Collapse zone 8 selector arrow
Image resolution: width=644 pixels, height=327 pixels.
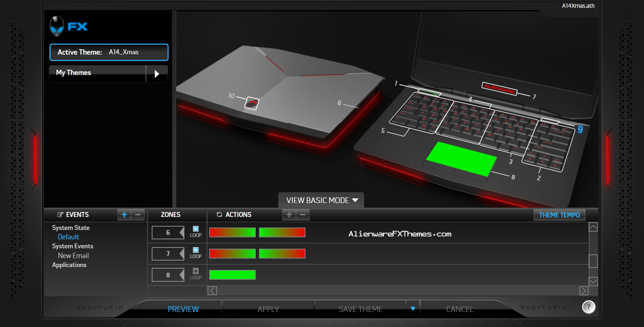(x=181, y=275)
